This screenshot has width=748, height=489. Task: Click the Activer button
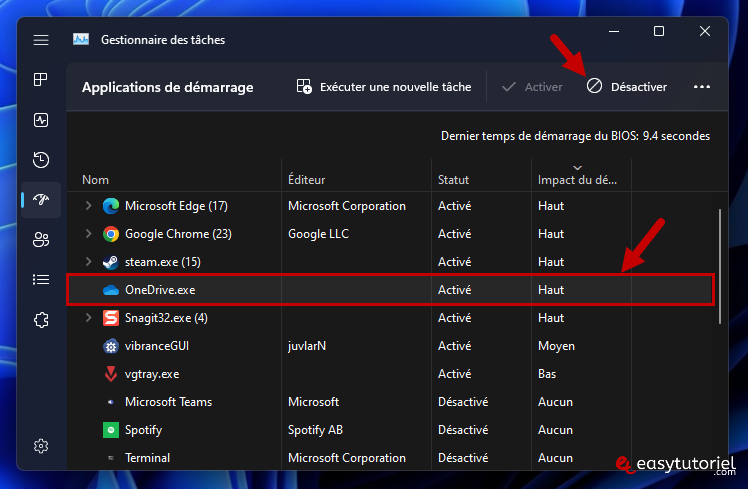532,87
